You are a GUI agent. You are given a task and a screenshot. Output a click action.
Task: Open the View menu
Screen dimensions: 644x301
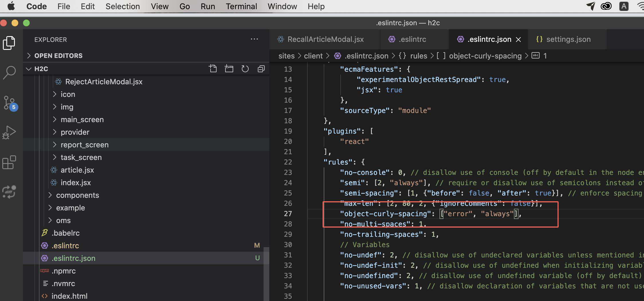[x=160, y=6]
